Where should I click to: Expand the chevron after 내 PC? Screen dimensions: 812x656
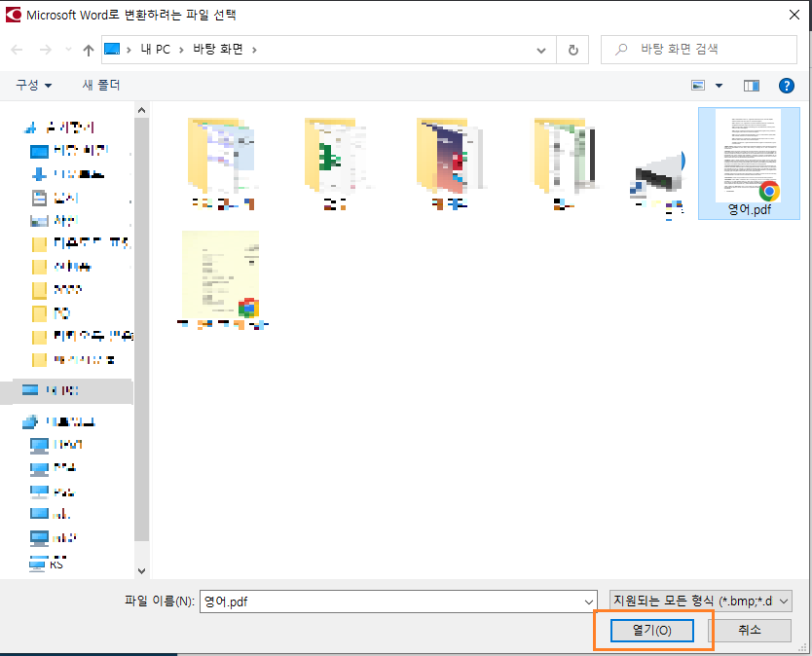coord(181,50)
